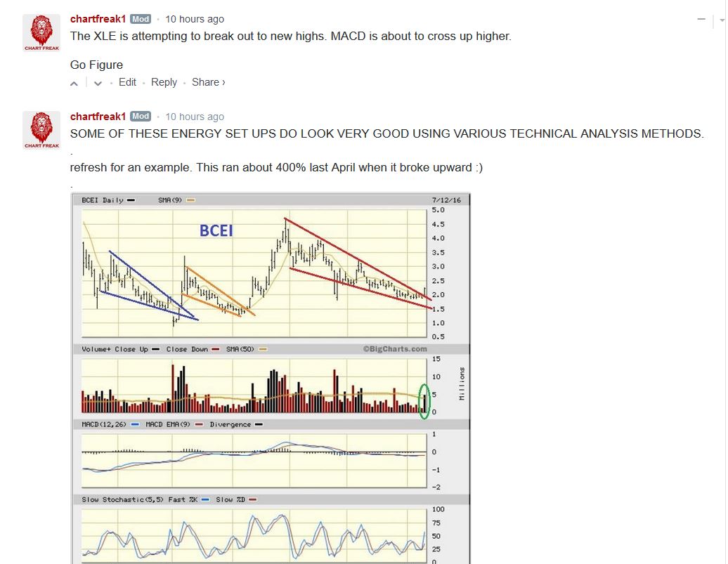Image resolution: width=728 pixels, height=564 pixels.
Task: Click the Mod badge on second comment
Action: click(x=141, y=117)
